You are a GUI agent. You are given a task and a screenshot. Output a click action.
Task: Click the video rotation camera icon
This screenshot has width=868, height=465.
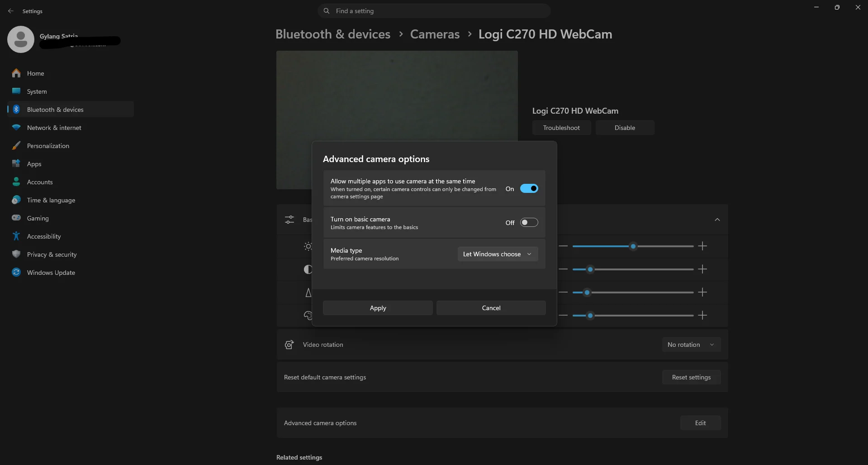[x=289, y=345]
